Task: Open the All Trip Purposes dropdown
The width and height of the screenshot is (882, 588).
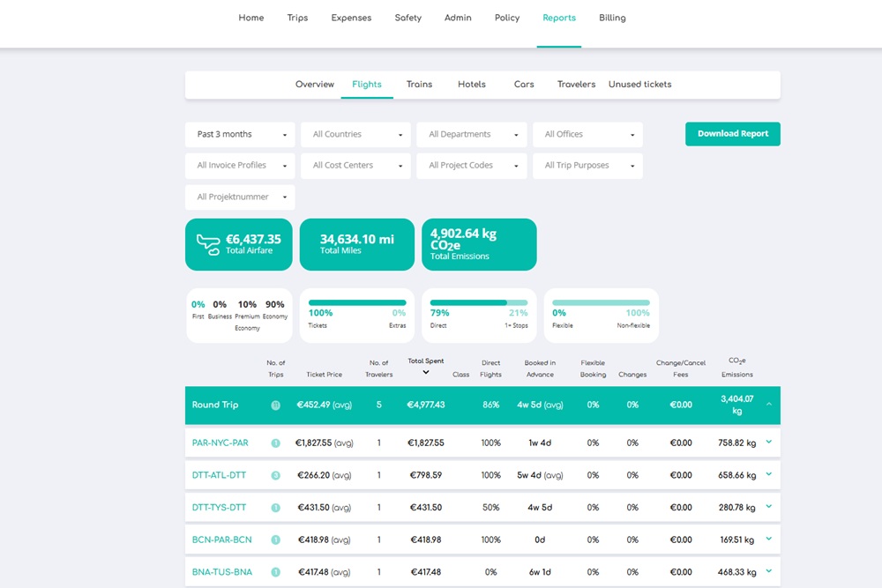Action: 587,166
